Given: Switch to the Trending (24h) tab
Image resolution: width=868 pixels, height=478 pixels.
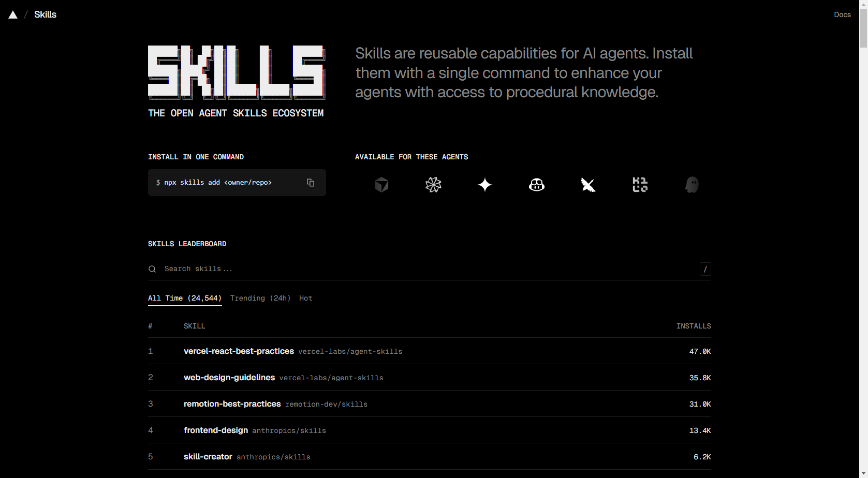Looking at the screenshot, I should [260, 298].
